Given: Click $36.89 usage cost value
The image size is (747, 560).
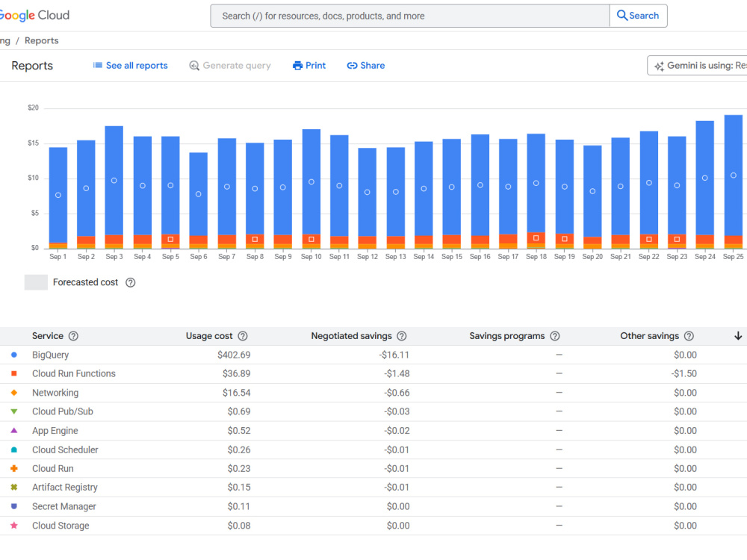Looking at the screenshot, I should (236, 374).
